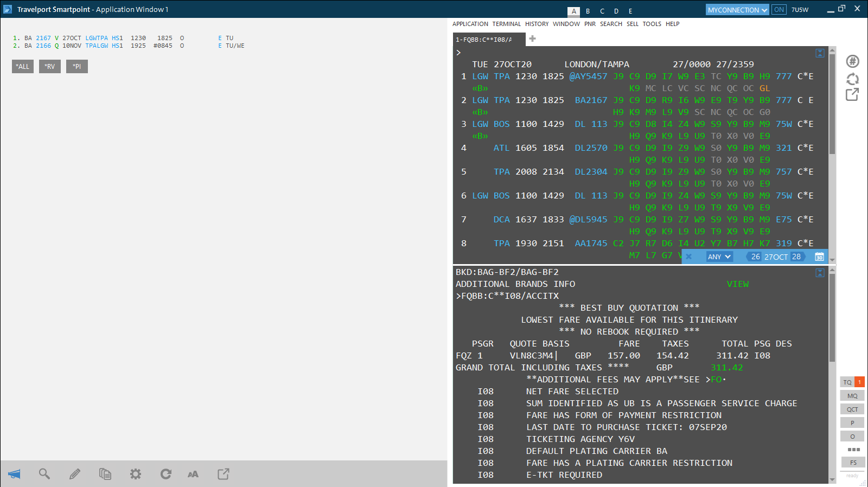The height and width of the screenshot is (487, 868).
Task: Go to next day 28
Action: (796, 257)
